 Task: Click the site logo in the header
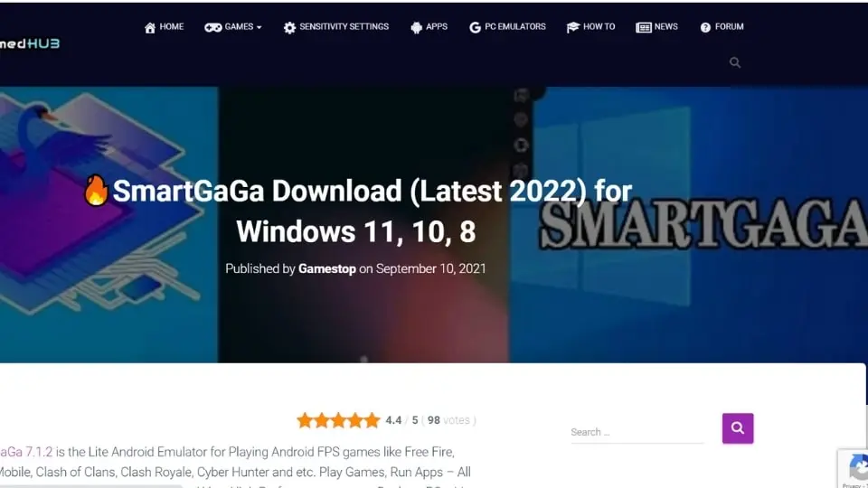(30, 42)
